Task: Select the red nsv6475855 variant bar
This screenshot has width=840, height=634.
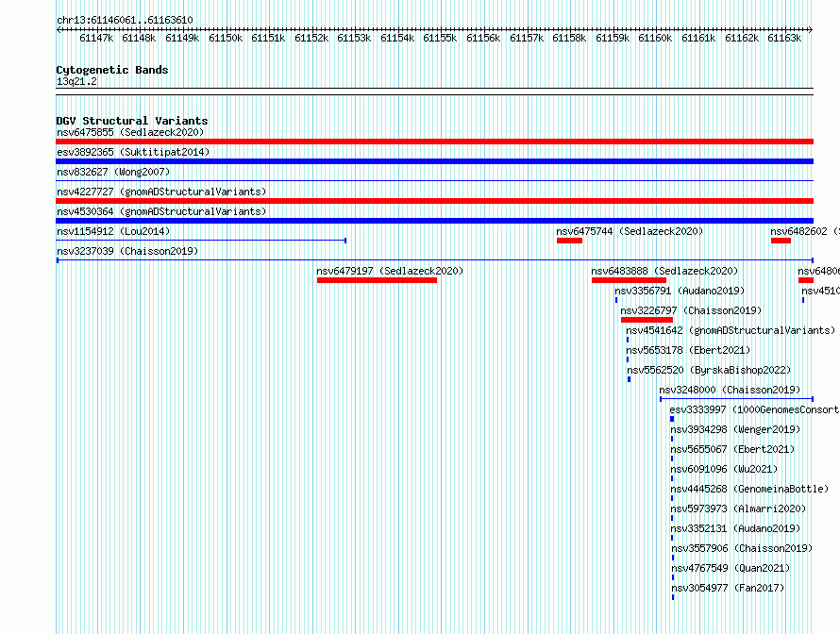Action: 434,142
